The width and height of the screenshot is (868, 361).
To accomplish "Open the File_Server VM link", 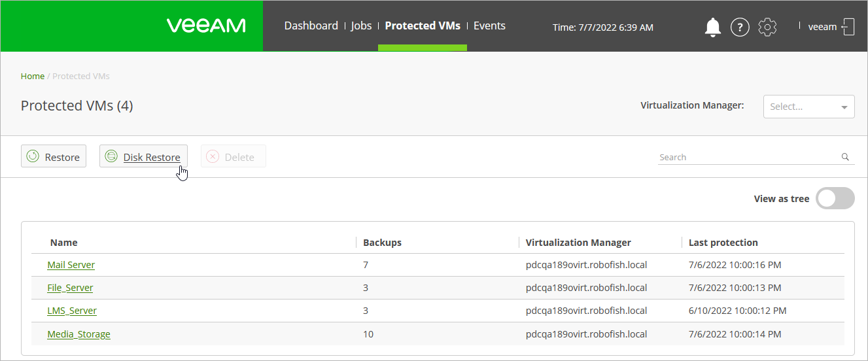I will click(70, 288).
